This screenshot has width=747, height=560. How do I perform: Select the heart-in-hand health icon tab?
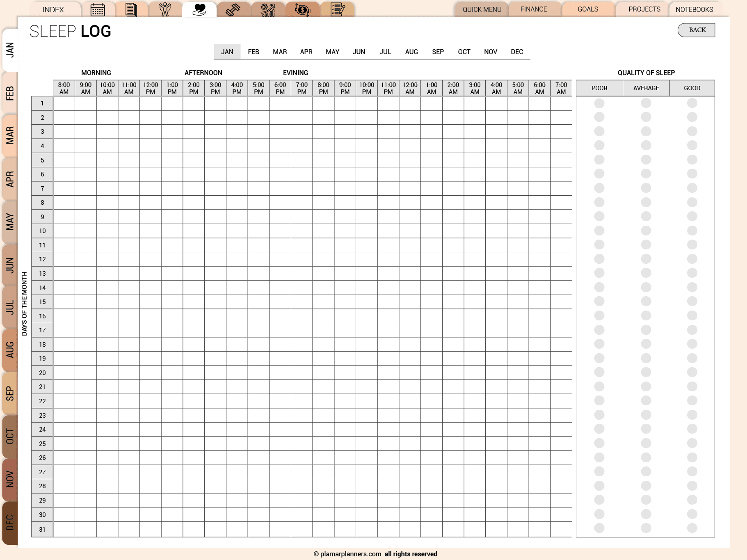tap(199, 9)
